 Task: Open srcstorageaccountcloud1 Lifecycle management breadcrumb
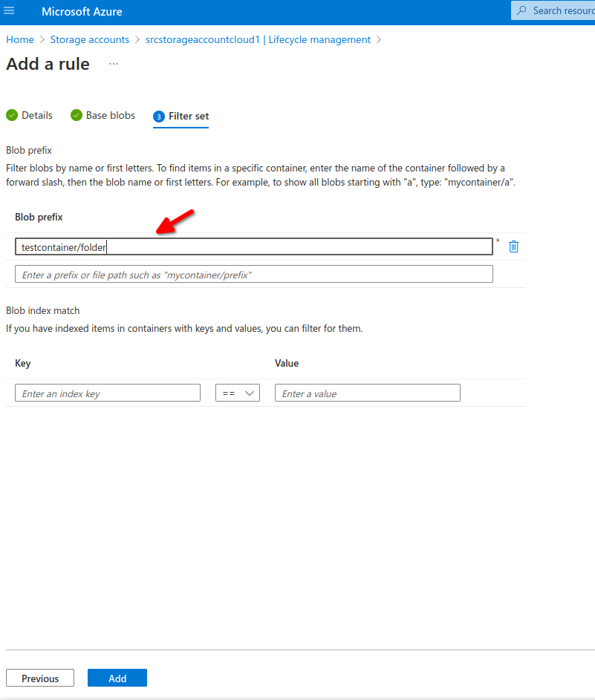[258, 39]
